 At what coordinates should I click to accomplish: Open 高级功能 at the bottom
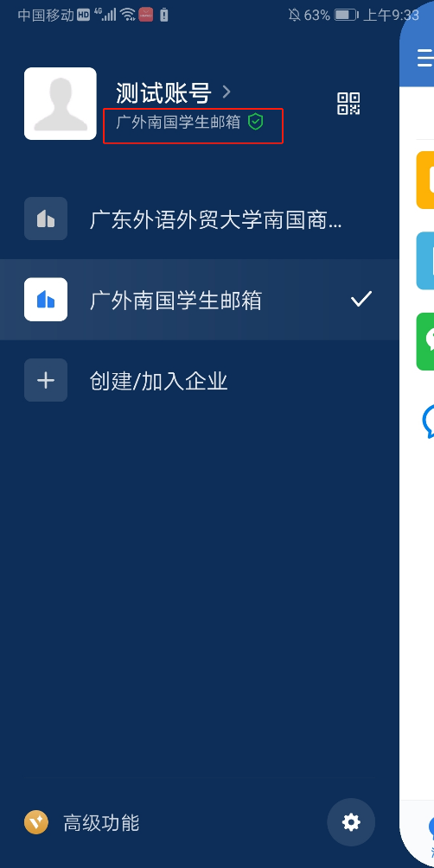pos(101,823)
